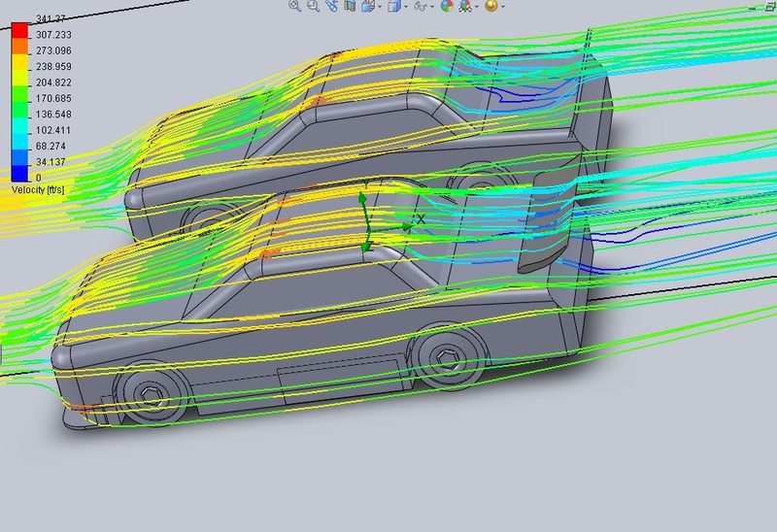The height and width of the screenshot is (532, 777).
Task: Click the dark blue legend segment at bottom
Action: [19, 174]
